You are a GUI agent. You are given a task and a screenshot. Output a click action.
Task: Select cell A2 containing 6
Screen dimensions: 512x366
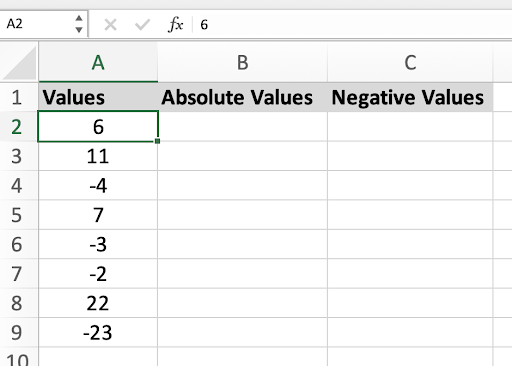coord(98,127)
